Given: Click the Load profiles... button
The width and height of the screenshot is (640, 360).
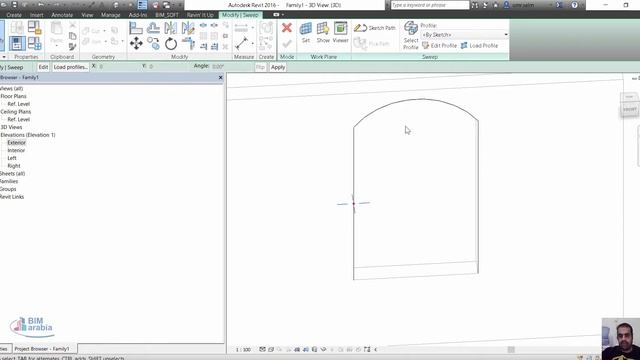Looking at the screenshot, I should pyautogui.click(x=70, y=67).
